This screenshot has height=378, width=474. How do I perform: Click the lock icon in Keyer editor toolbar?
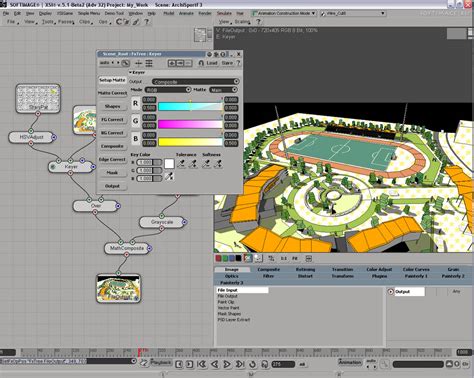201,63
